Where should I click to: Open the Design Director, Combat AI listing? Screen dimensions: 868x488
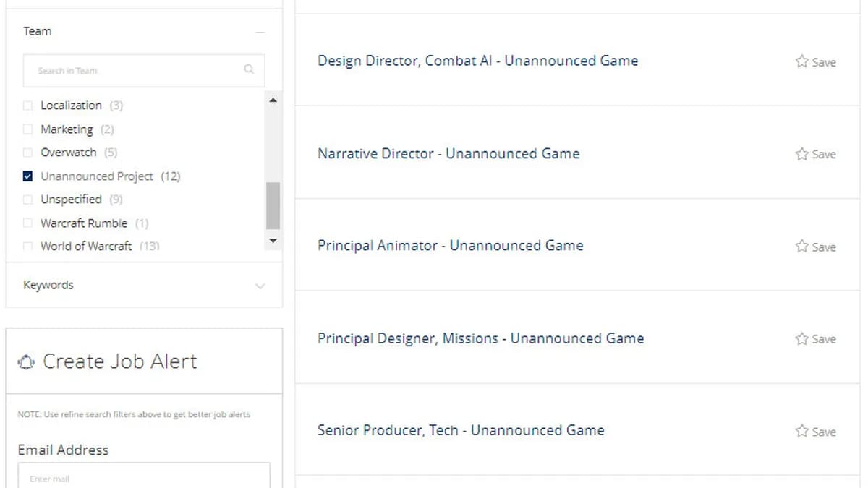click(477, 61)
